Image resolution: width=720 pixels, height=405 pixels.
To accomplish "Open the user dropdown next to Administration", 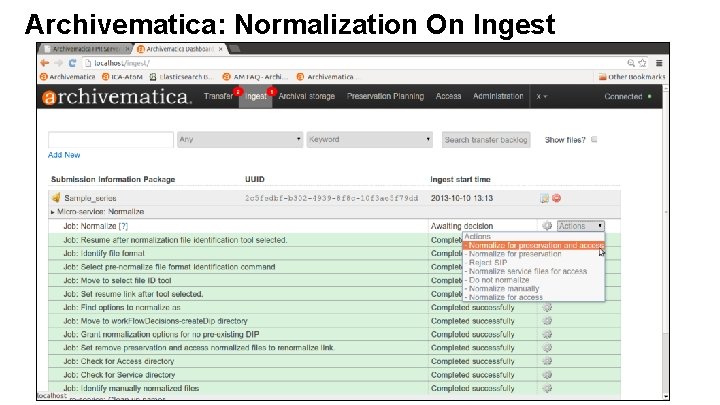I will pos(542,96).
